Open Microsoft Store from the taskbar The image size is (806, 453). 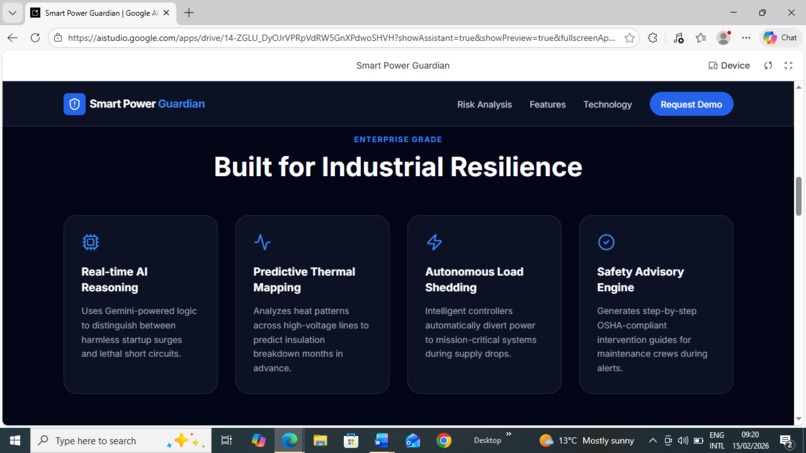[x=351, y=441]
